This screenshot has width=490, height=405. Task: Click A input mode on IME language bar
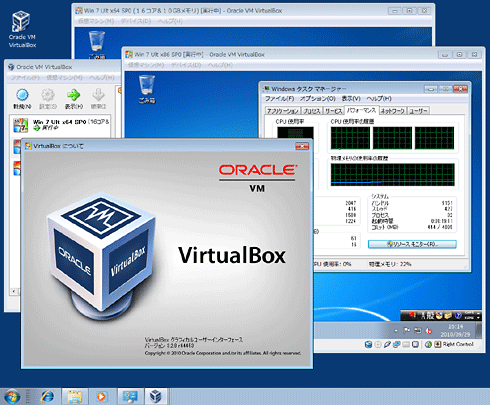coord(422,315)
